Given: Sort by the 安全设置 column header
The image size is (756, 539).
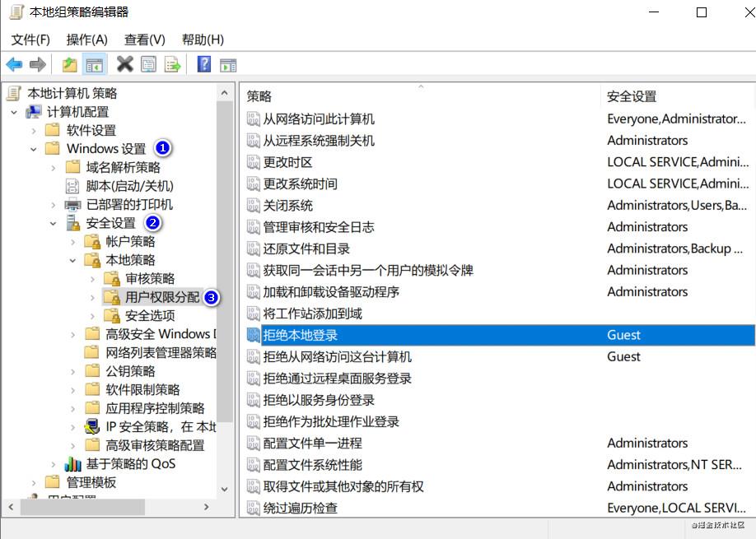Looking at the screenshot, I should click(678, 95).
